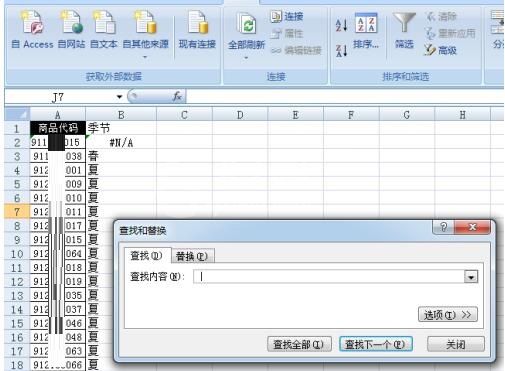Click cell B3 containing 春

coord(121,156)
